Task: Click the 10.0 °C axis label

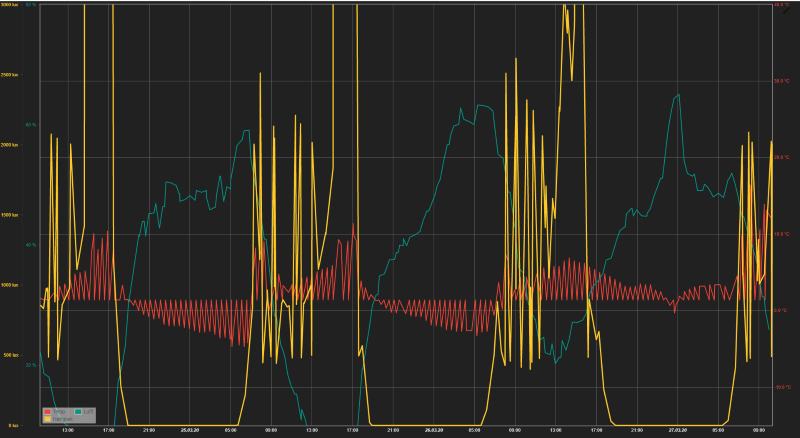Action: (782, 234)
